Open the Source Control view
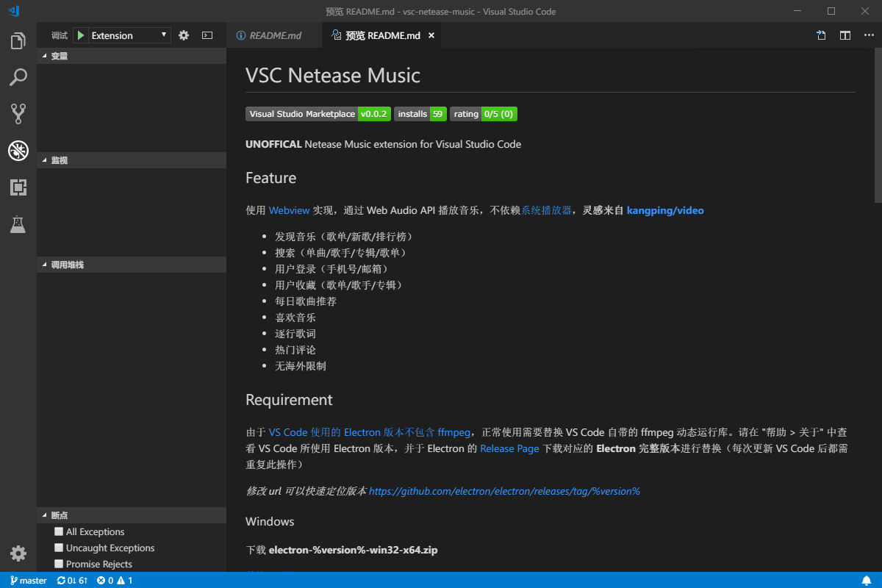The image size is (882, 588). pos(18,113)
